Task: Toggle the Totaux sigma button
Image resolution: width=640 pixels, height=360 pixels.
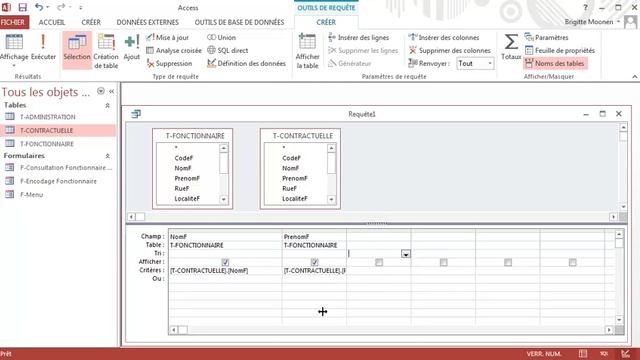Action: [511, 47]
